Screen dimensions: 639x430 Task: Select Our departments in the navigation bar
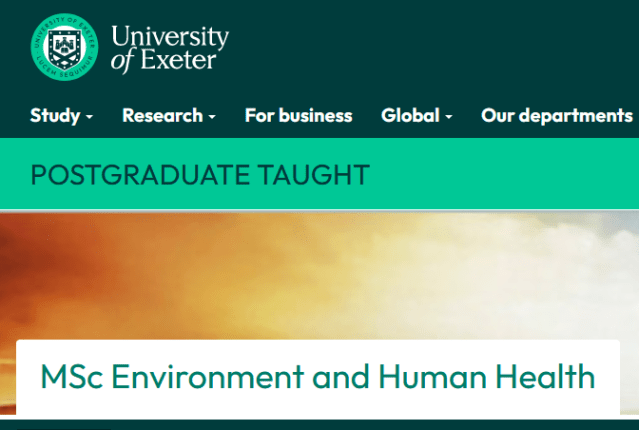click(556, 115)
